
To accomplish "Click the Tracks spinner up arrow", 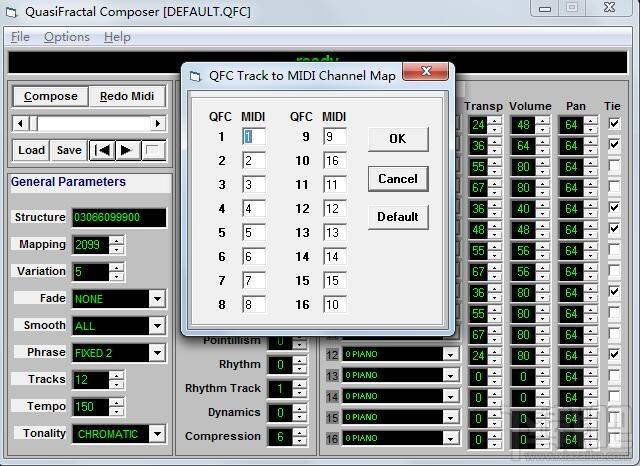I will (x=117, y=375).
